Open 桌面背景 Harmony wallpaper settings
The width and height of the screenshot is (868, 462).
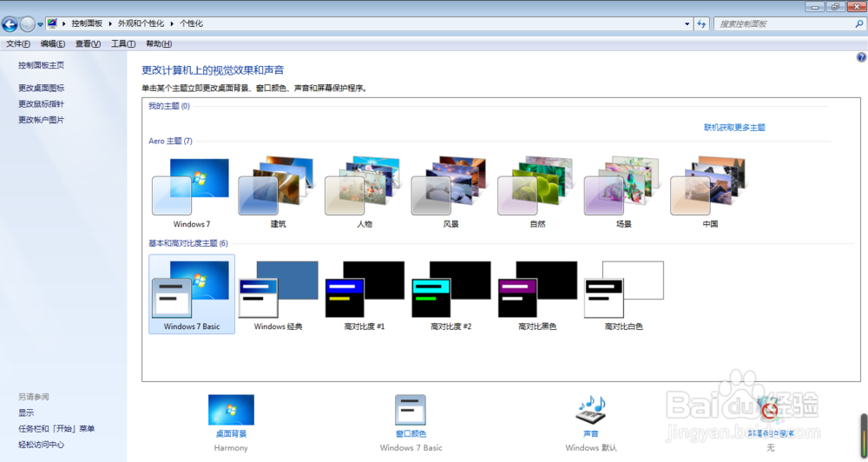[x=231, y=410]
